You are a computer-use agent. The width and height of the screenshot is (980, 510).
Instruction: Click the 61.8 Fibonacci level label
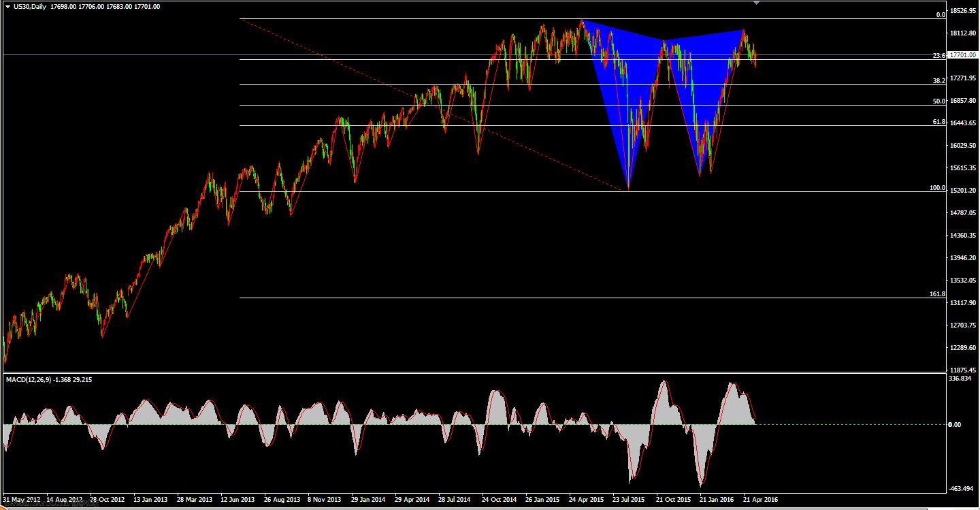click(938, 121)
